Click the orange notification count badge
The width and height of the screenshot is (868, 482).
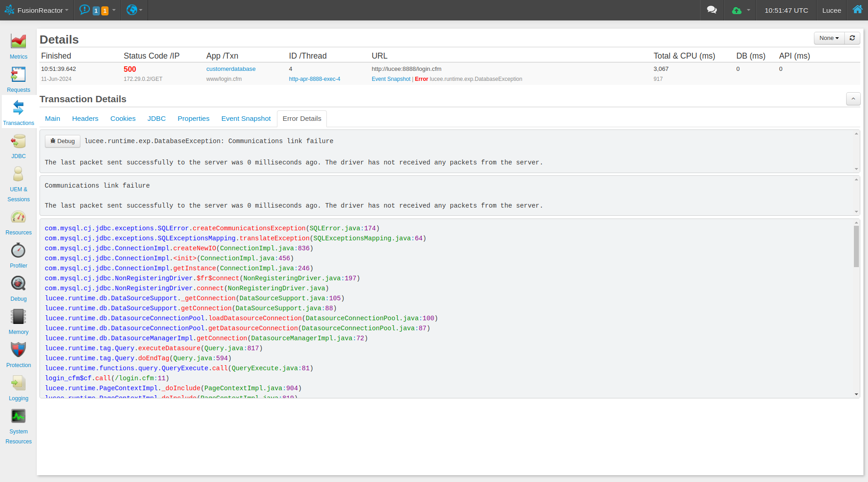coord(105,10)
